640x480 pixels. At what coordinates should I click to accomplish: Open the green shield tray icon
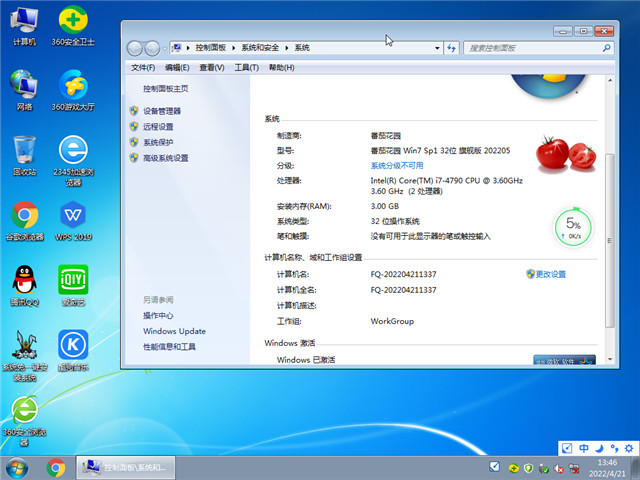[x=528, y=468]
